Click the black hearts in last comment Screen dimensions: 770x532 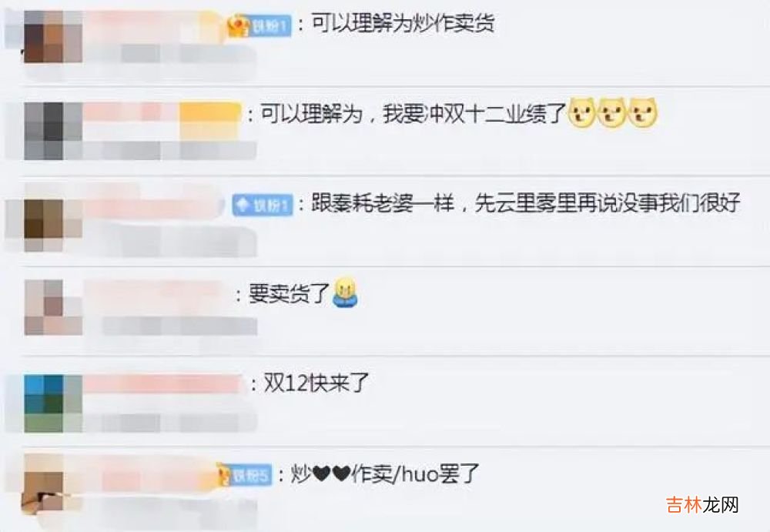[x=333, y=474]
